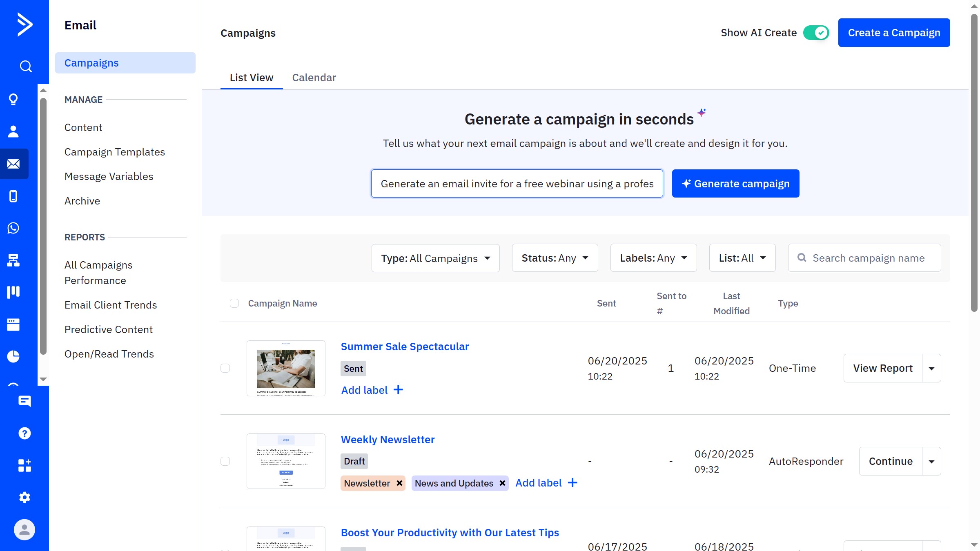Open the Apps grid plus icon
980x551 pixels.
coord(24,465)
